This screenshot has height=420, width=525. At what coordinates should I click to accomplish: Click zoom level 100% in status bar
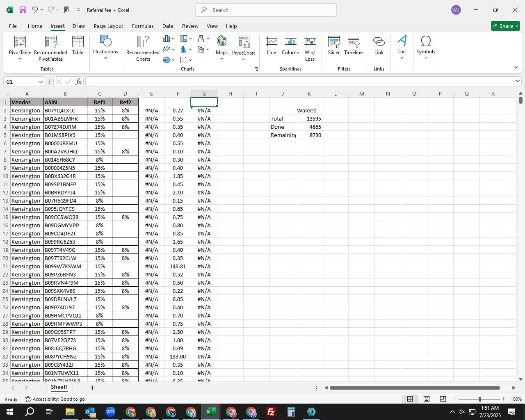point(516,399)
